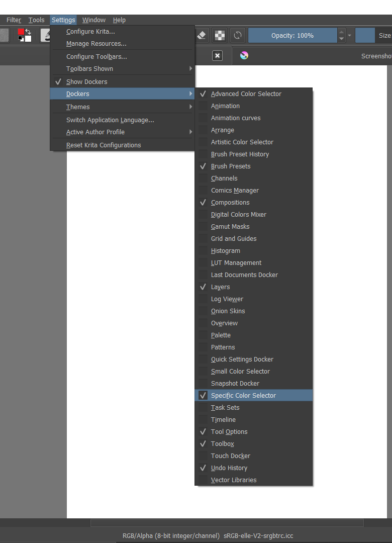Enable the Palette docker
The image size is (392, 543).
click(253, 335)
